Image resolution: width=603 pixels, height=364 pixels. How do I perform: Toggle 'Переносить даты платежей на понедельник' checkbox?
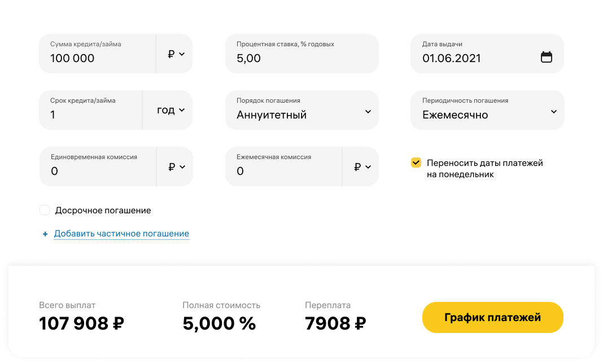coord(416,163)
